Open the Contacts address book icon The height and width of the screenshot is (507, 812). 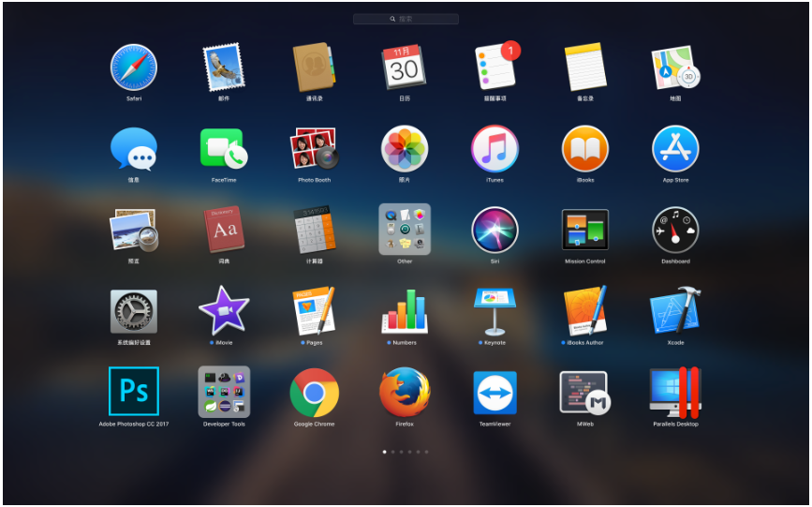(x=314, y=67)
